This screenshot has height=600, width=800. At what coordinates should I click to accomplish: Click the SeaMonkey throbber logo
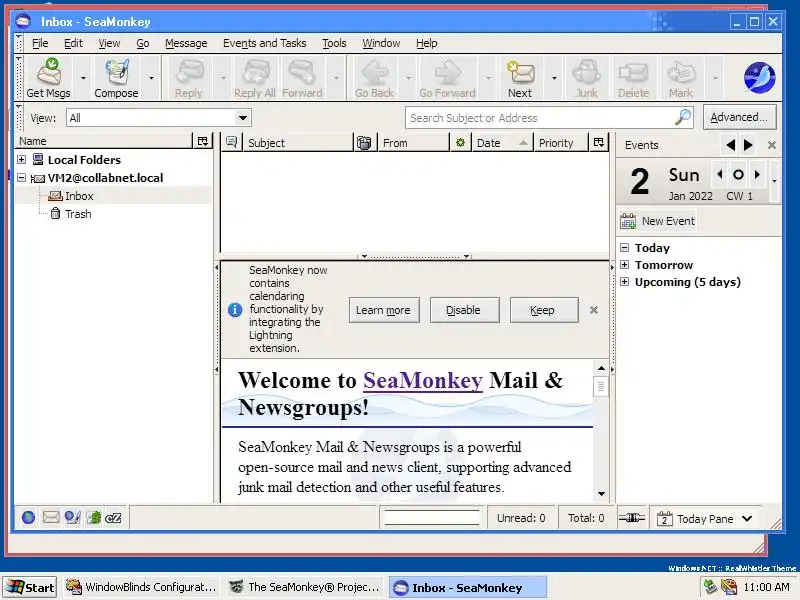tap(759, 78)
